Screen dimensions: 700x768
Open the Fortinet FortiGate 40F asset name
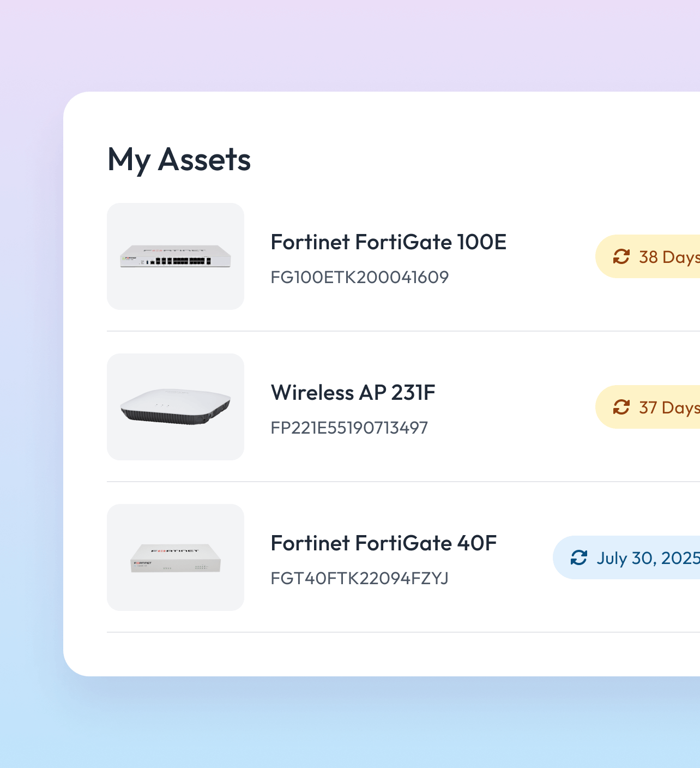coord(383,543)
